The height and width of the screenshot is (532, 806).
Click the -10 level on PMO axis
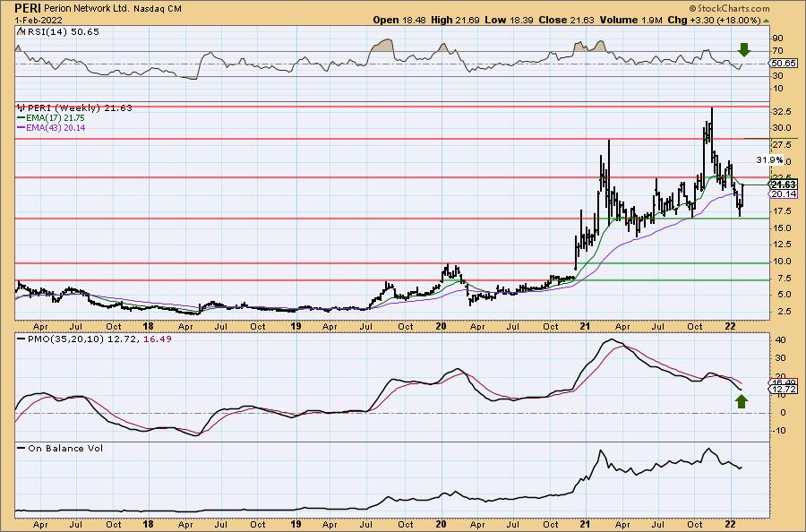779,431
